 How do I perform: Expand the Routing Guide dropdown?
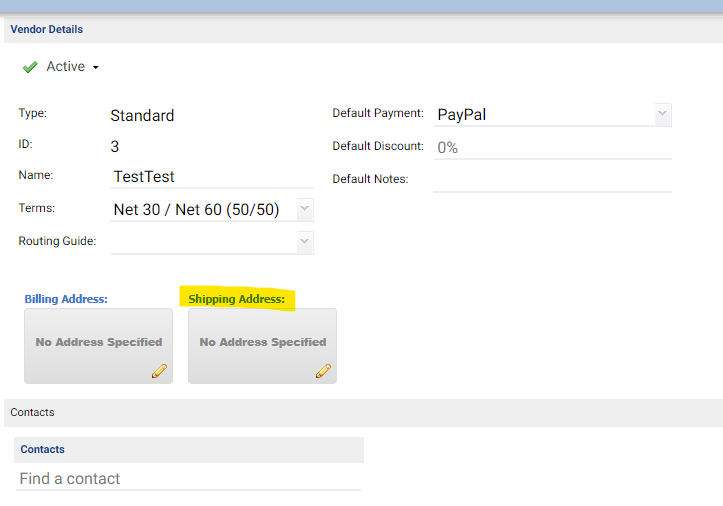click(x=304, y=242)
